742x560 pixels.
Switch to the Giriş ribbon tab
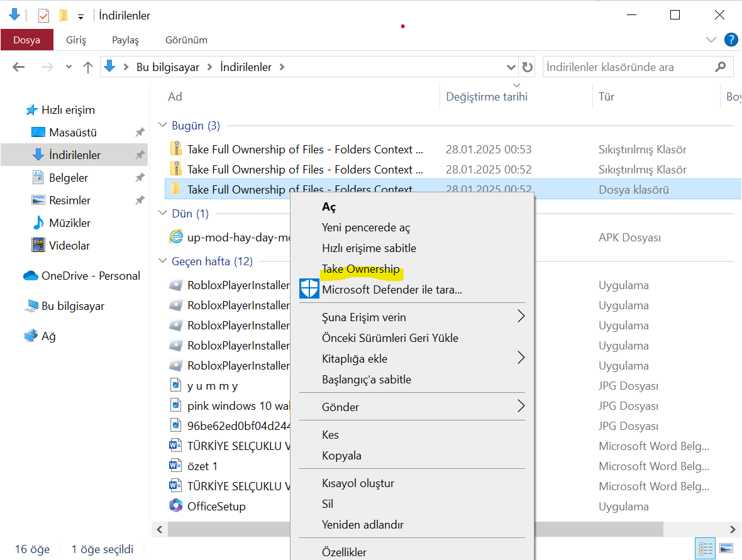tap(75, 40)
